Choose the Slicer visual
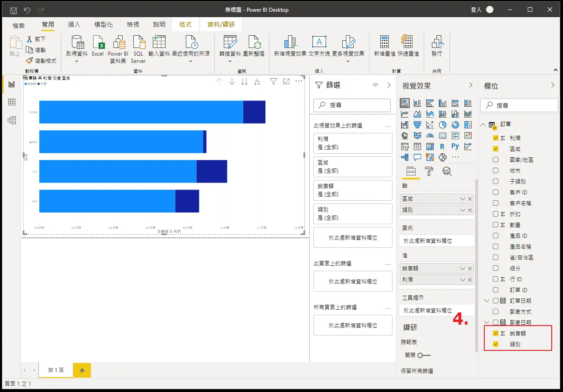 pyautogui.click(x=405, y=146)
